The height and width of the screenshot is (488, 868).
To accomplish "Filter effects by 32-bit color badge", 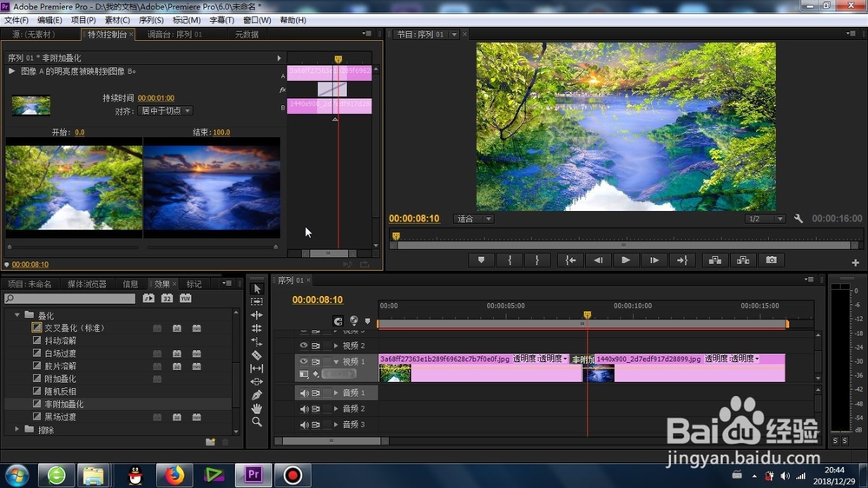I will pos(167,298).
